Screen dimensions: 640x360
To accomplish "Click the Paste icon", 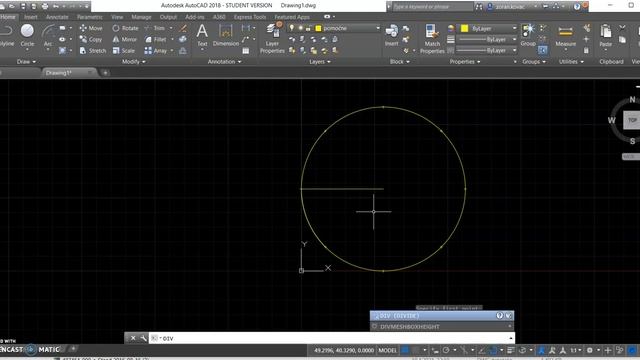I will pos(606,35).
